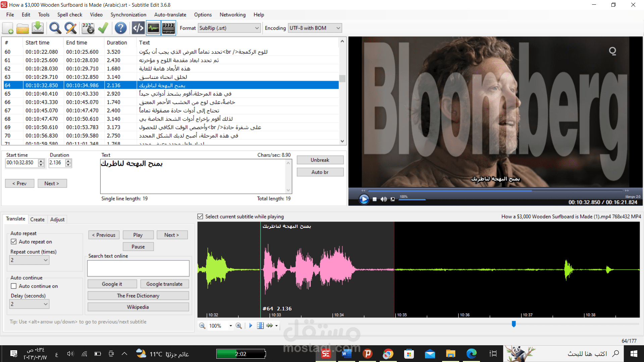
Task: Open the Find magnifier tool
Action: pyautogui.click(x=55, y=28)
